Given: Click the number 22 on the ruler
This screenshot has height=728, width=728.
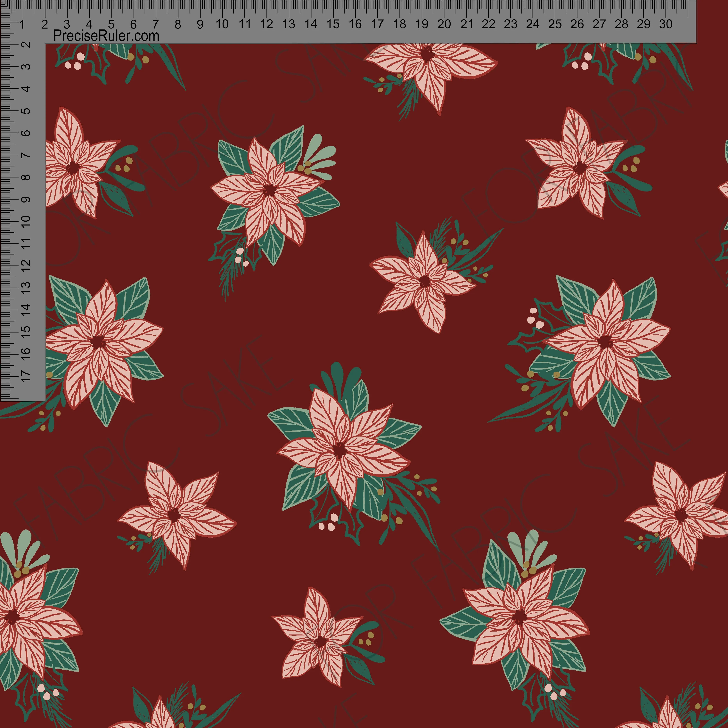Looking at the screenshot, I should 488,24.
